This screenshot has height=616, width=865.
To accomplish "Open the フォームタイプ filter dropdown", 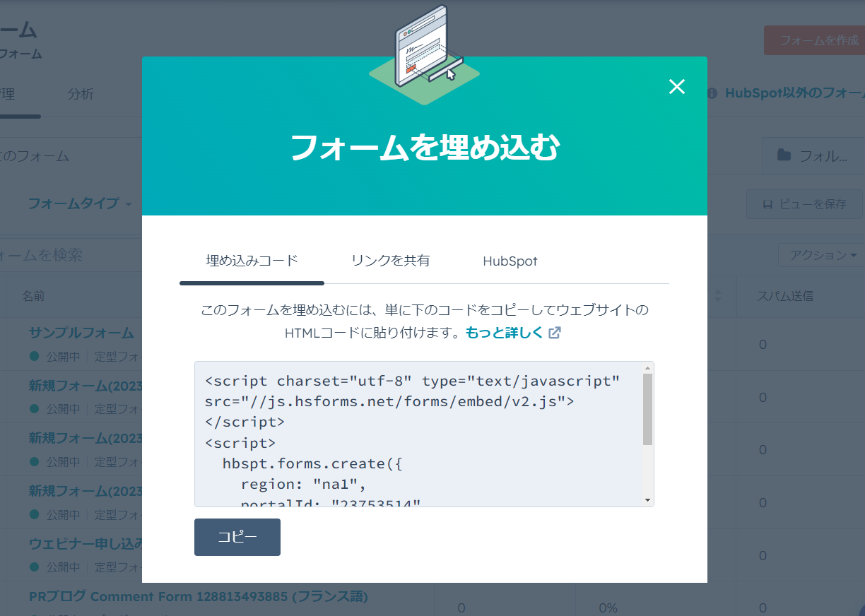I will (80, 203).
